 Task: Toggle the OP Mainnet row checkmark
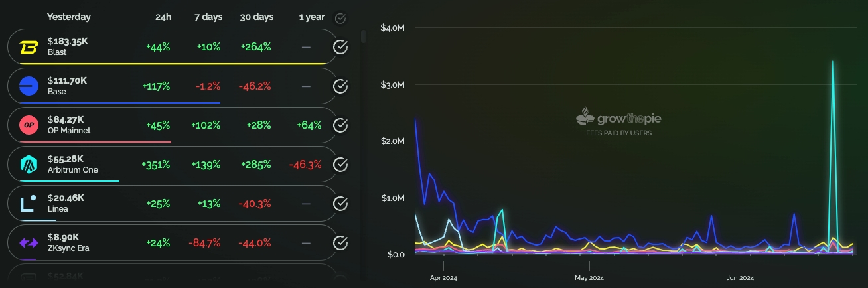pyautogui.click(x=340, y=125)
